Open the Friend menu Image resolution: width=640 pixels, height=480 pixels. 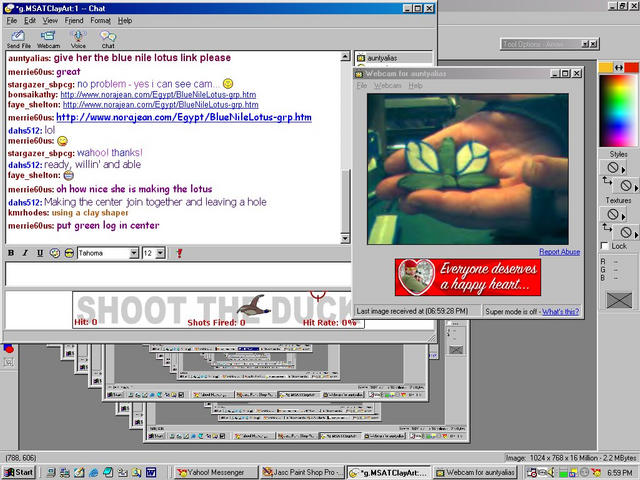74,20
